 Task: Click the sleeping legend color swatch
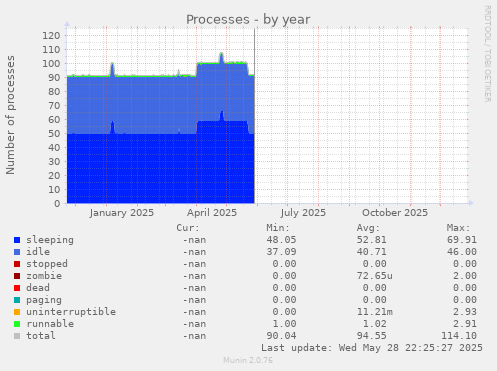pos(17,240)
